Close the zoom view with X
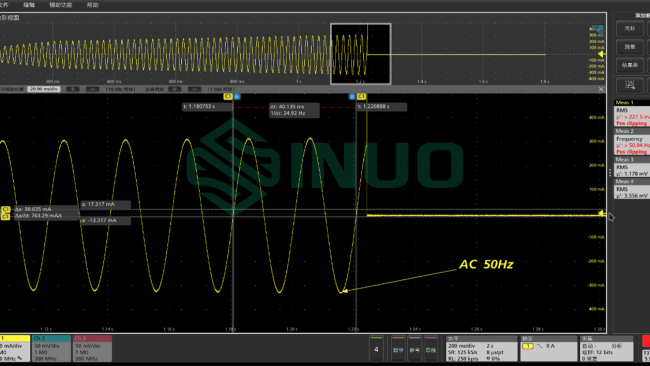 601,89
